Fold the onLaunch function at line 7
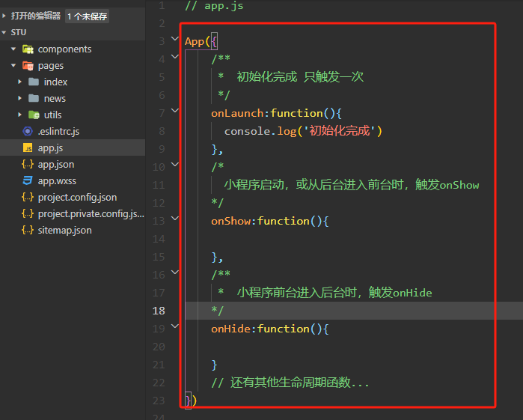 [175, 111]
